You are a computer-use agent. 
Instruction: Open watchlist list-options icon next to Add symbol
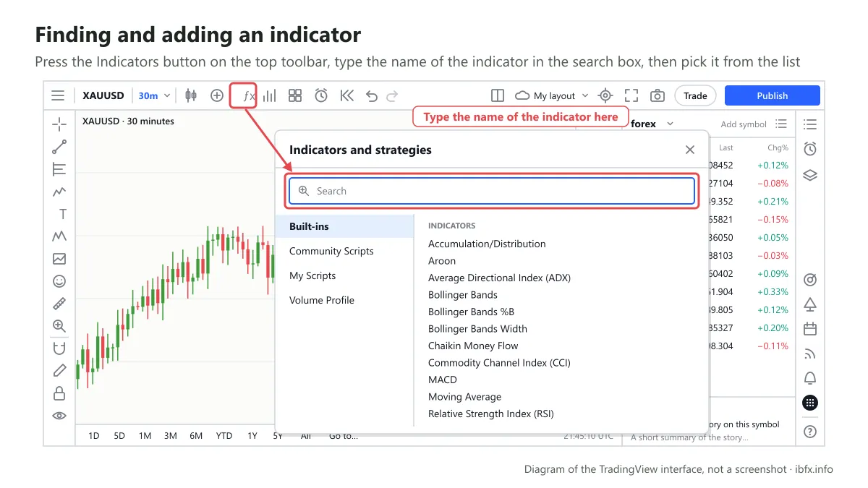(781, 124)
